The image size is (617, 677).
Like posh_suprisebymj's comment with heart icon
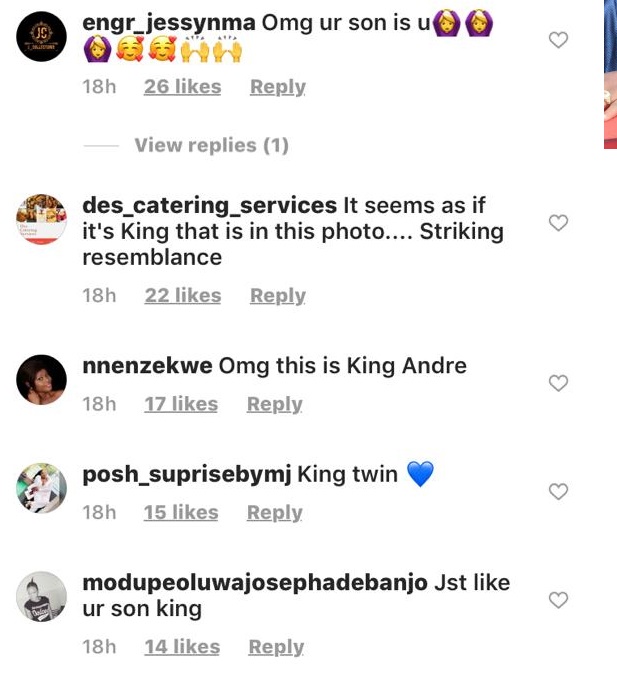559,491
